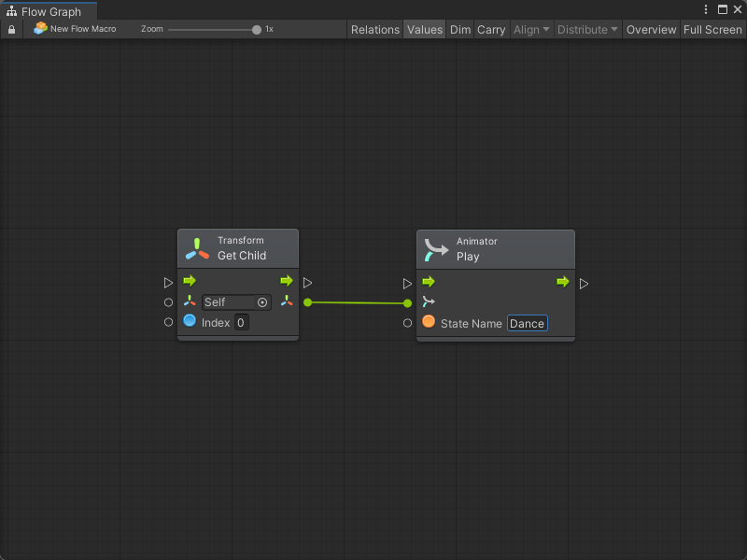The width and height of the screenshot is (747, 560).
Task: Toggle the Values display option
Action: point(425,30)
